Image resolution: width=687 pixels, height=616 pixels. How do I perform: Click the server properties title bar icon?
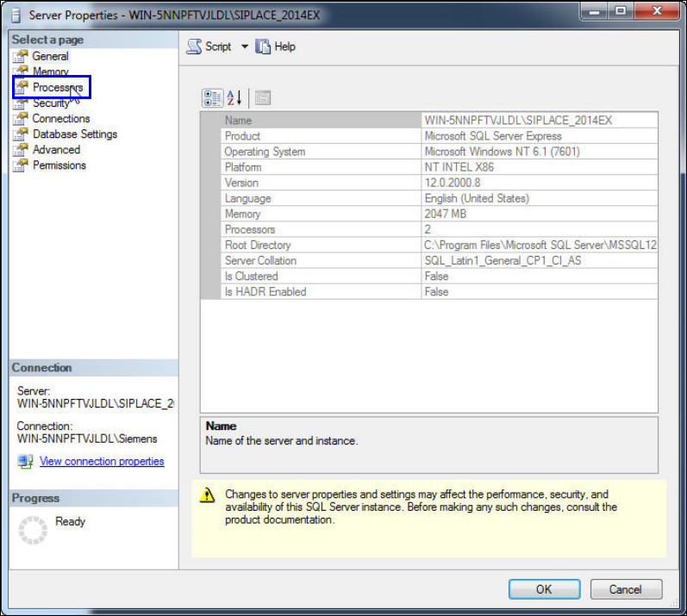(16, 16)
